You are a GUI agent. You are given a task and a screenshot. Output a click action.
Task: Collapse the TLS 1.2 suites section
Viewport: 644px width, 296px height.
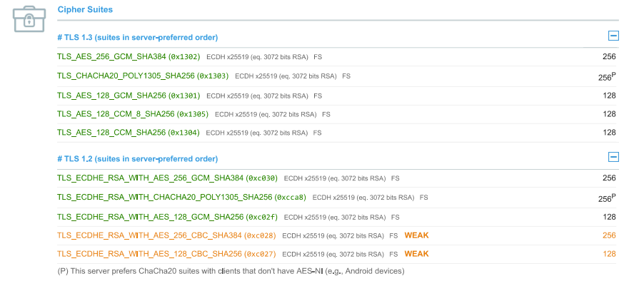point(613,158)
